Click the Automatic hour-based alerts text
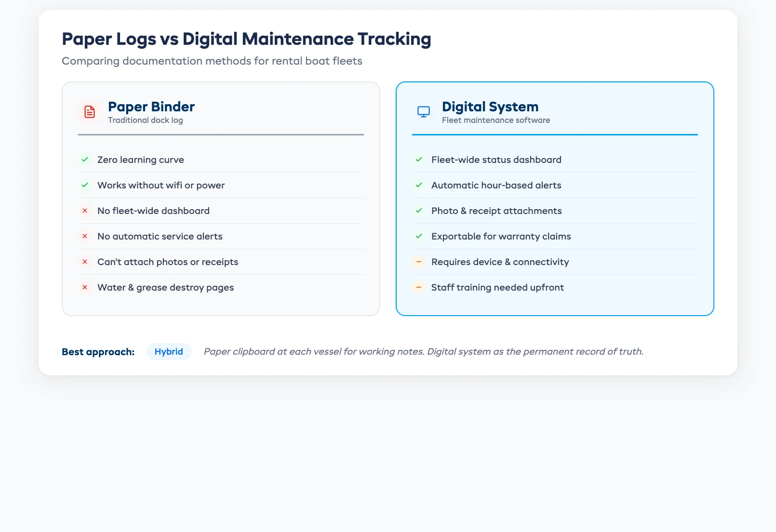Screen dimensions: 776x532 pyautogui.click(x=496, y=185)
